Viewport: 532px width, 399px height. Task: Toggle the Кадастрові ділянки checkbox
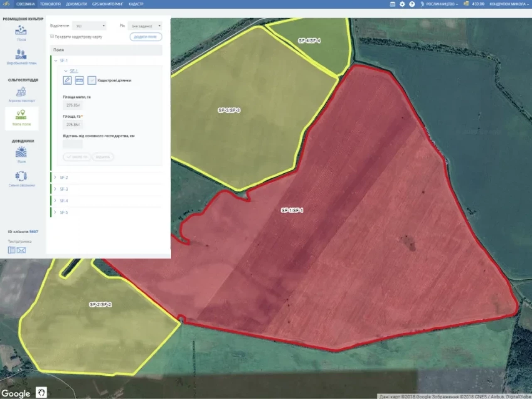pos(92,80)
